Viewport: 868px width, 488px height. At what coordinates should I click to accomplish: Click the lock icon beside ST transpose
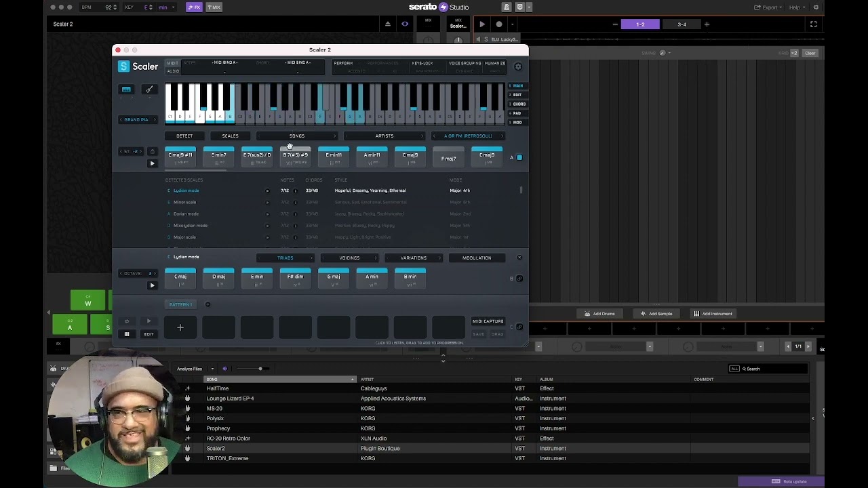152,151
